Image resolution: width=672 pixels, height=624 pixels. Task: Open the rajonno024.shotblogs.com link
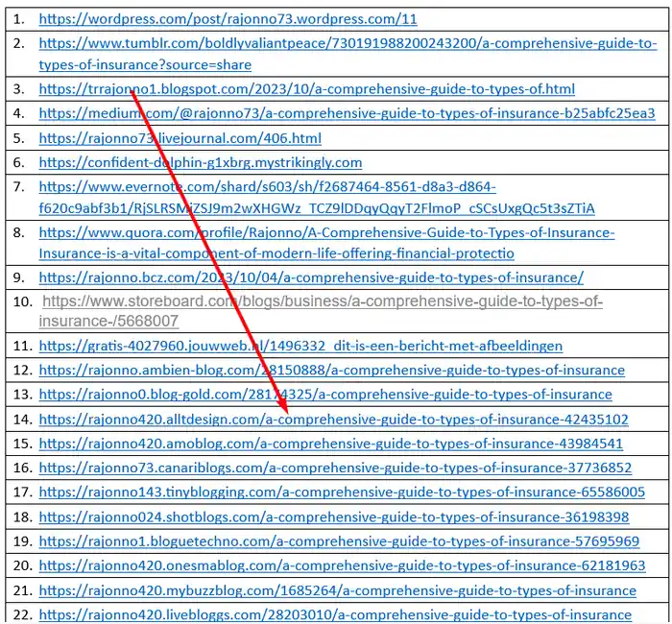click(x=334, y=517)
